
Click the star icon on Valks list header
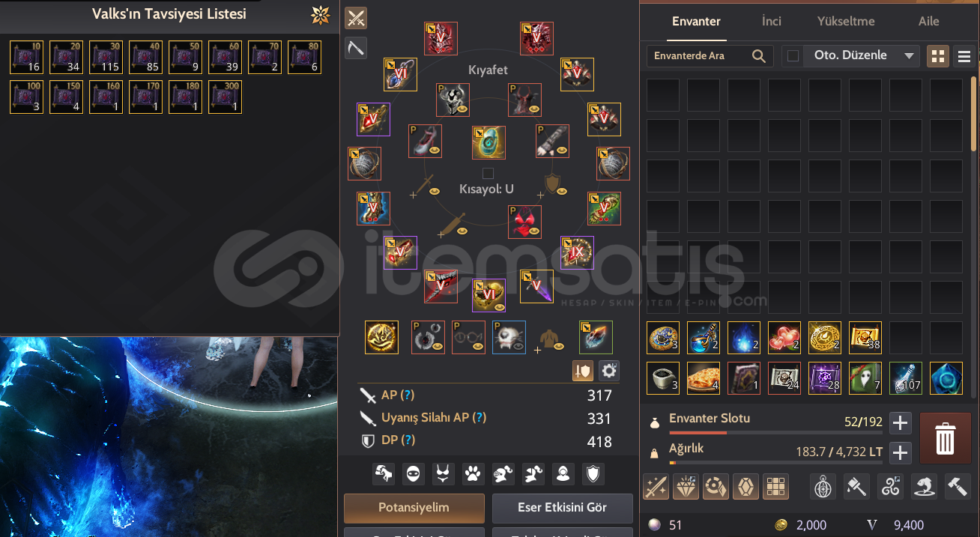321,15
